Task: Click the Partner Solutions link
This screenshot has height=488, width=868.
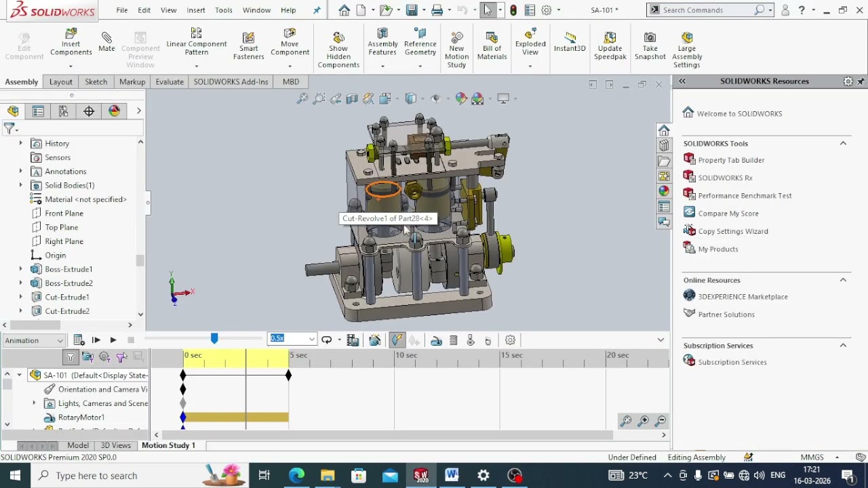Action: [x=726, y=314]
